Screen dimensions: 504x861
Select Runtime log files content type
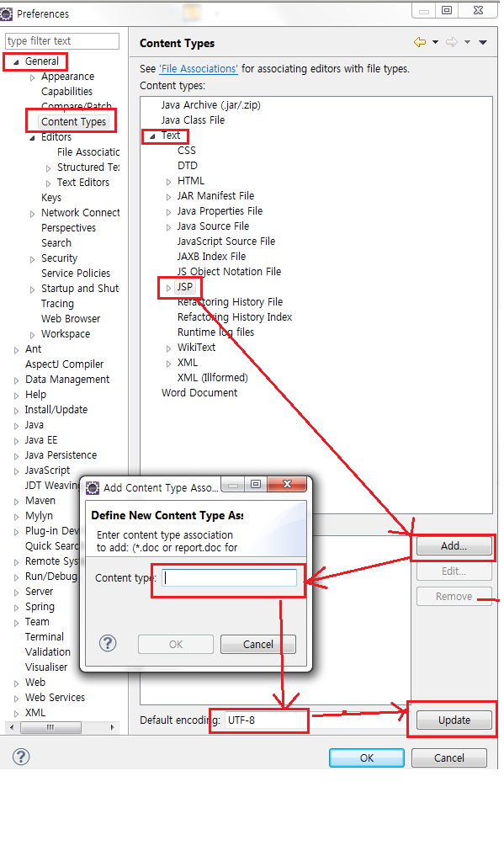pyautogui.click(x=215, y=332)
